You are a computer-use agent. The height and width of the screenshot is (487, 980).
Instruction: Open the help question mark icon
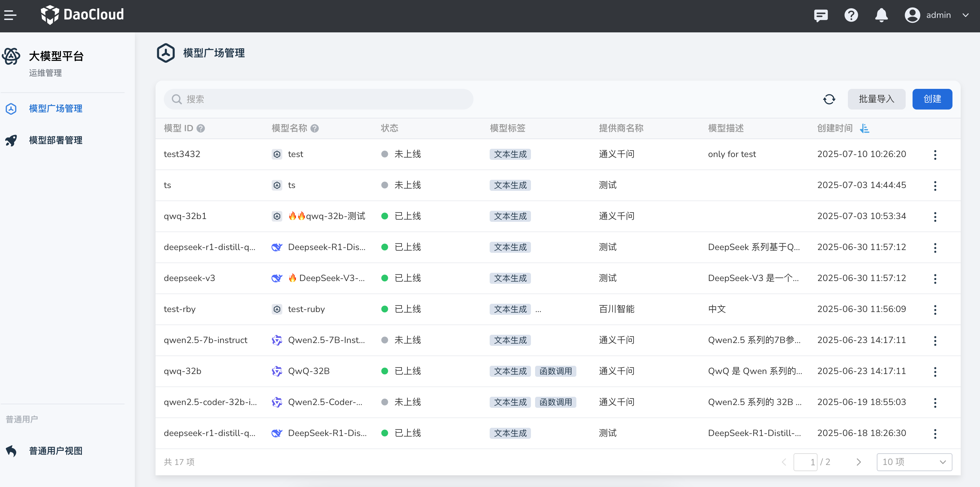[851, 15]
